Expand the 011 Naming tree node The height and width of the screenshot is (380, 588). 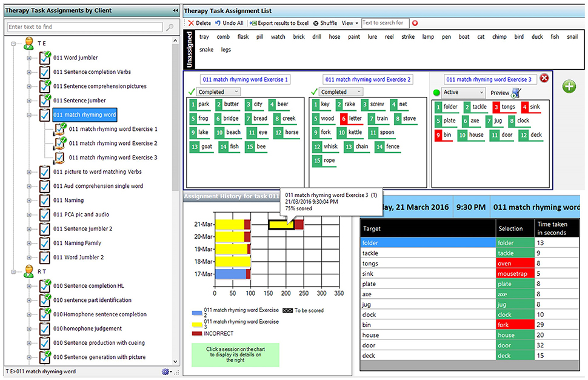[x=29, y=201]
